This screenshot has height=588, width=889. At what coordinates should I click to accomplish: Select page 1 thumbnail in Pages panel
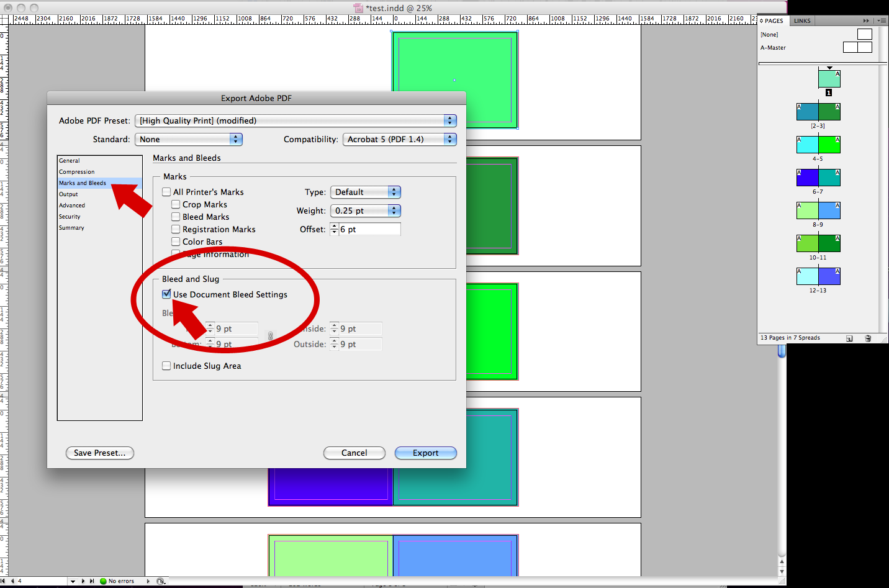tap(829, 79)
